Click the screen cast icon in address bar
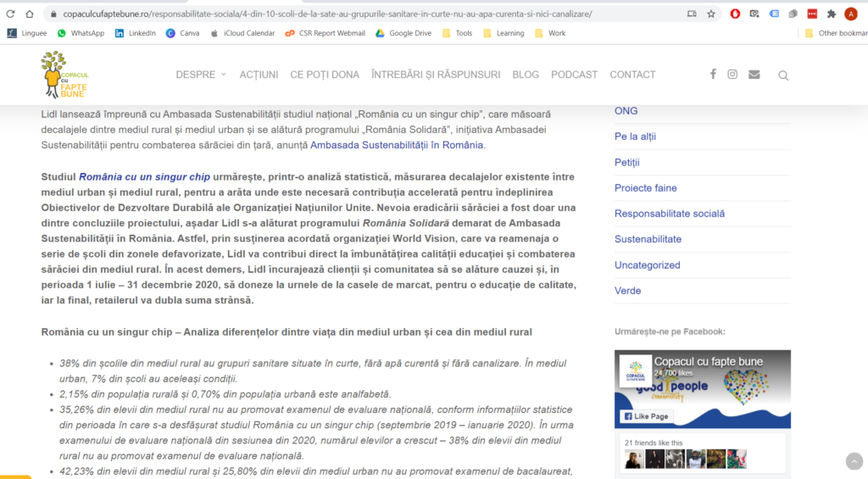 pos(692,14)
